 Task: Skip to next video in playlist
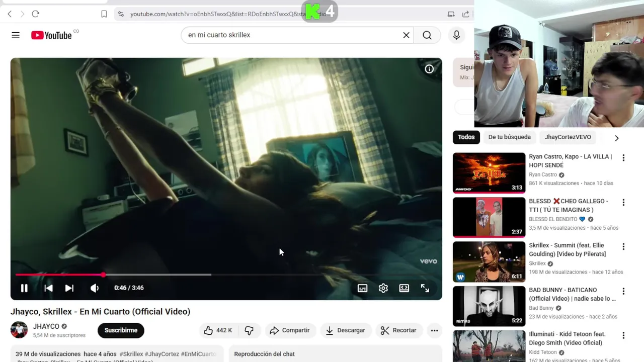(x=69, y=288)
